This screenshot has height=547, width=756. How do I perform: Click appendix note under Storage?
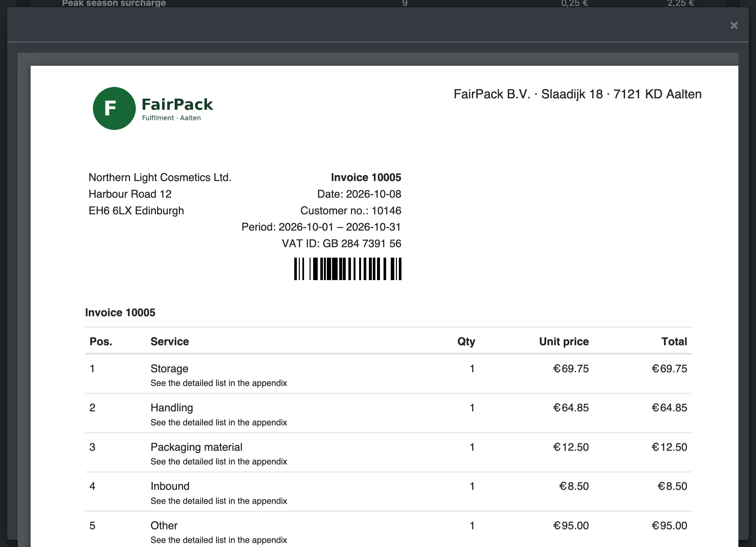(219, 383)
